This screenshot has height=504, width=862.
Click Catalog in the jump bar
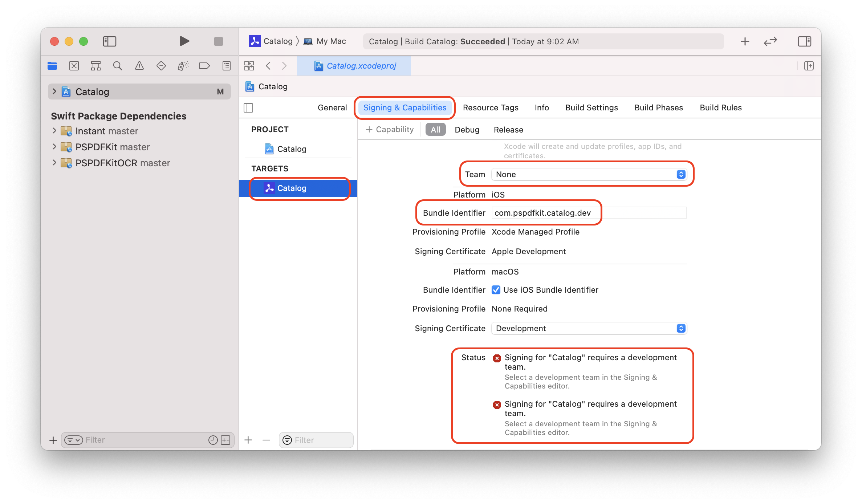(x=267, y=86)
